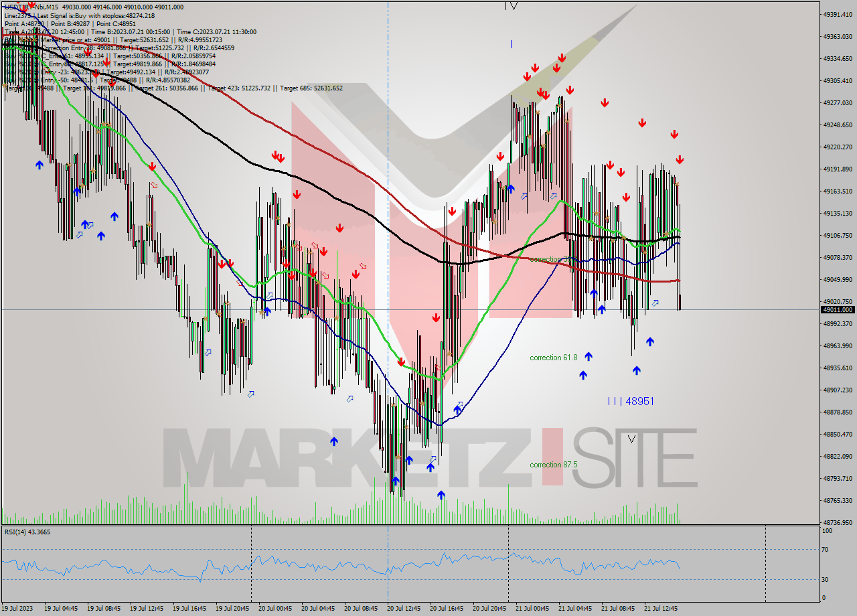Click the 48878.850 price axis label

click(839, 412)
